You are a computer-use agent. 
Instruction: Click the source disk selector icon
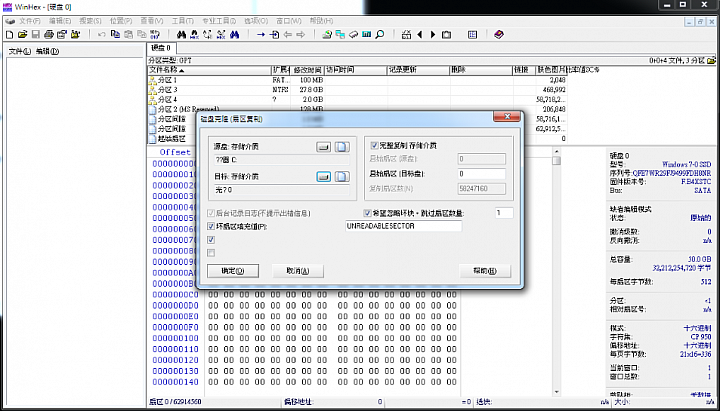click(324, 147)
